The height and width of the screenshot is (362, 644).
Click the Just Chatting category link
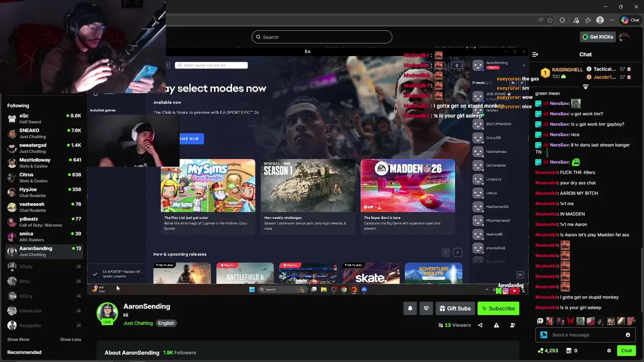[x=138, y=323]
